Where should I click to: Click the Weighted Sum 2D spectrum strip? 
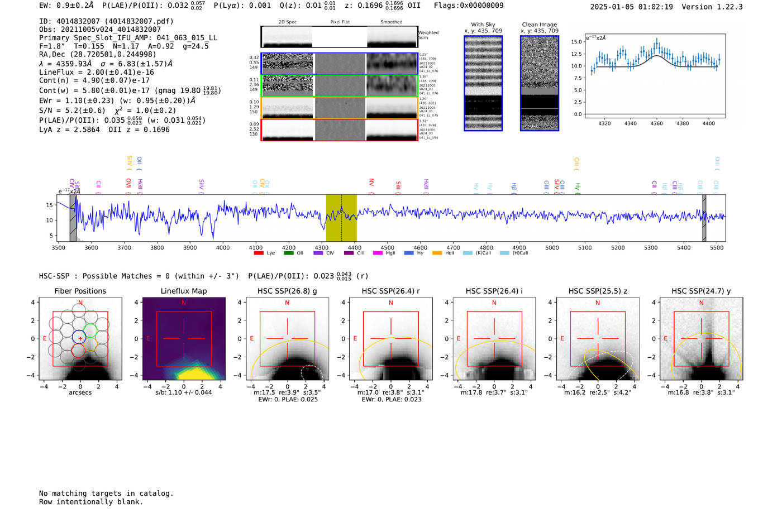point(339,37)
